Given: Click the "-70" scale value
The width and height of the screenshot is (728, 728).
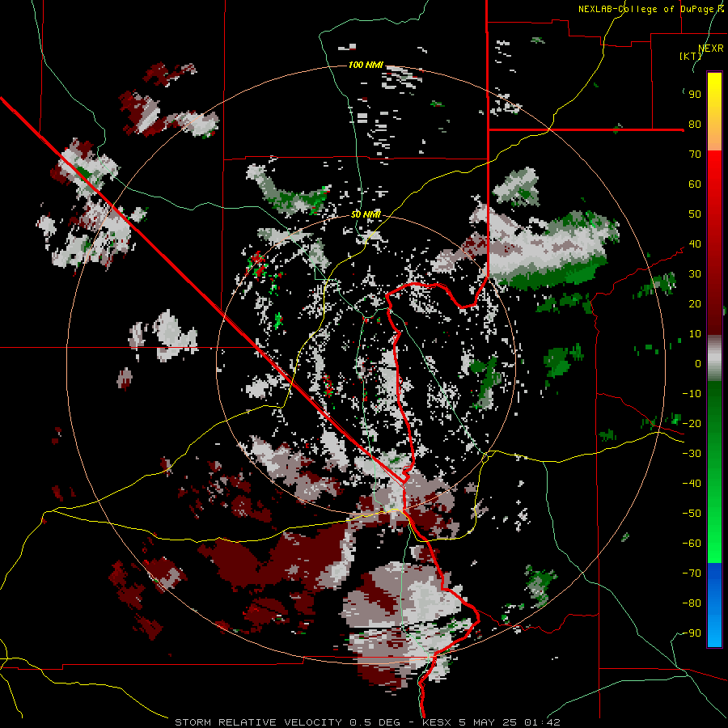Looking at the screenshot, I should point(692,574).
